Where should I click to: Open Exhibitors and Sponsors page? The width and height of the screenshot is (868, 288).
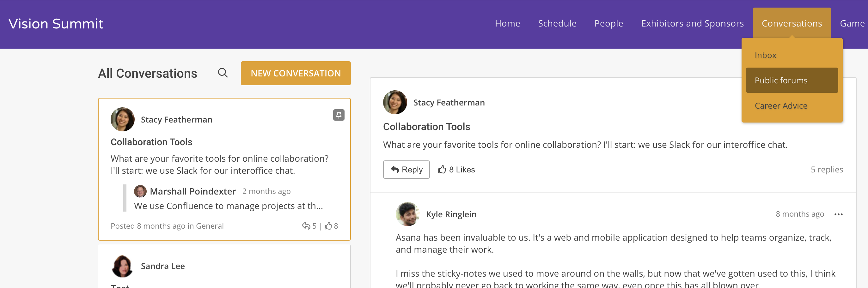coord(692,23)
